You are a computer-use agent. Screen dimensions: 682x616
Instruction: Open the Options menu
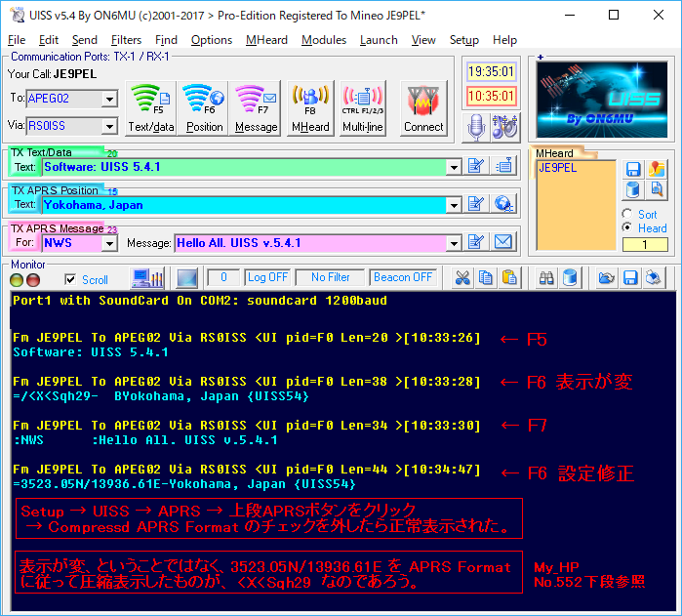coord(212,40)
